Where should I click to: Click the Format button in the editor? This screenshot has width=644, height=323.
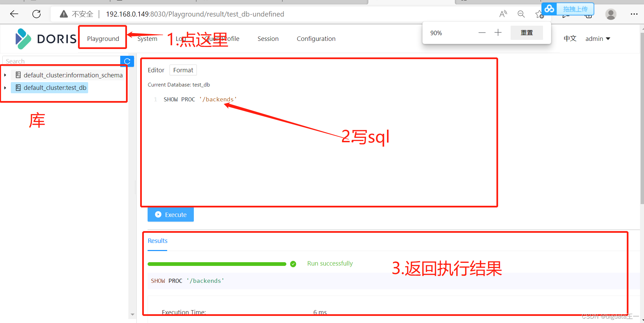[x=183, y=70]
